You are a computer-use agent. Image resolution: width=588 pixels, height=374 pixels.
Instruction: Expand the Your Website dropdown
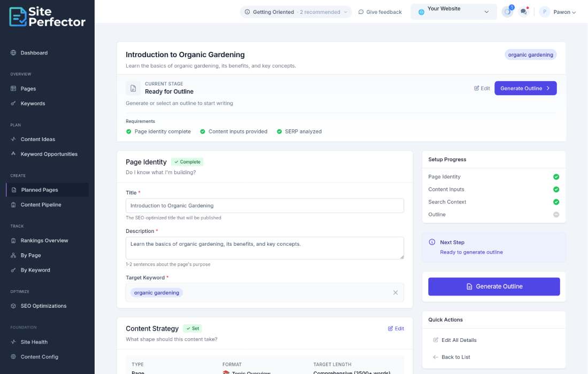pyautogui.click(x=486, y=12)
